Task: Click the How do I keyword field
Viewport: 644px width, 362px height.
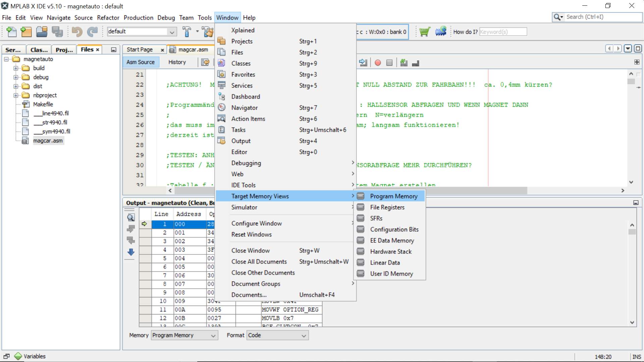Action: click(503, 32)
